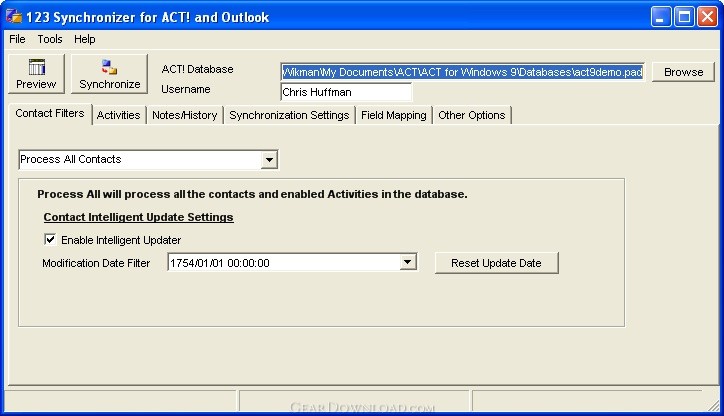Close the Synchronizer window
This screenshot has width=724, height=416.
coord(707,17)
